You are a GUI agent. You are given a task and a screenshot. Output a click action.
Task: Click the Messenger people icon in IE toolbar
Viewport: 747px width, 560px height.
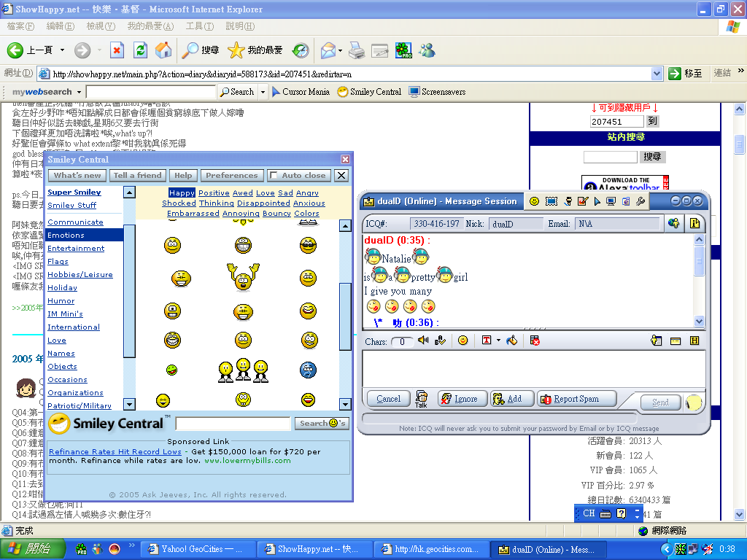[x=427, y=50]
